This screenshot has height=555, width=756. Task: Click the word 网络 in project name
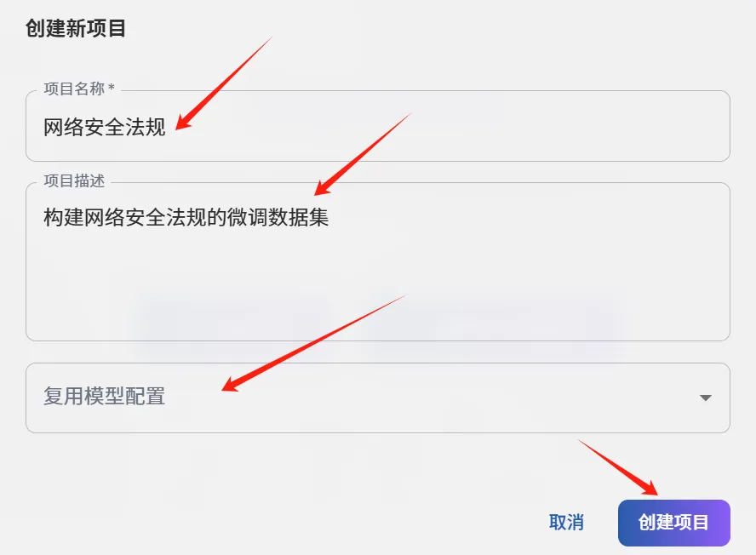[x=64, y=128]
